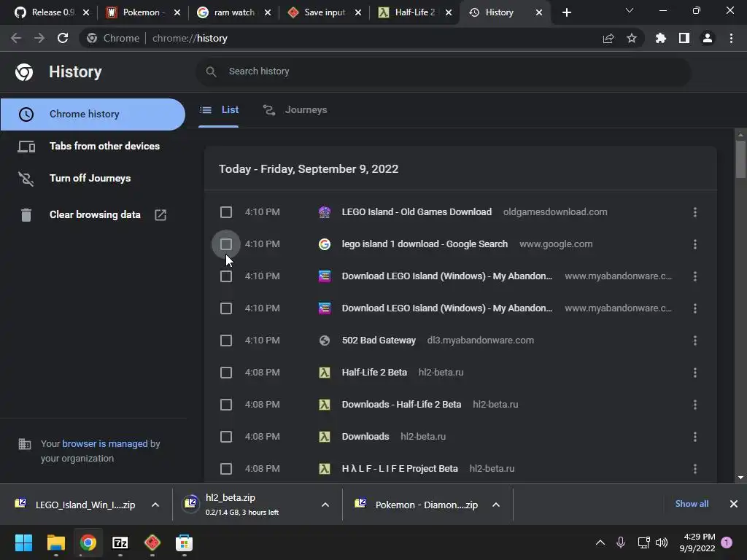Tick the H λ L F - L I F E Project Beta checkbox

pyautogui.click(x=226, y=469)
